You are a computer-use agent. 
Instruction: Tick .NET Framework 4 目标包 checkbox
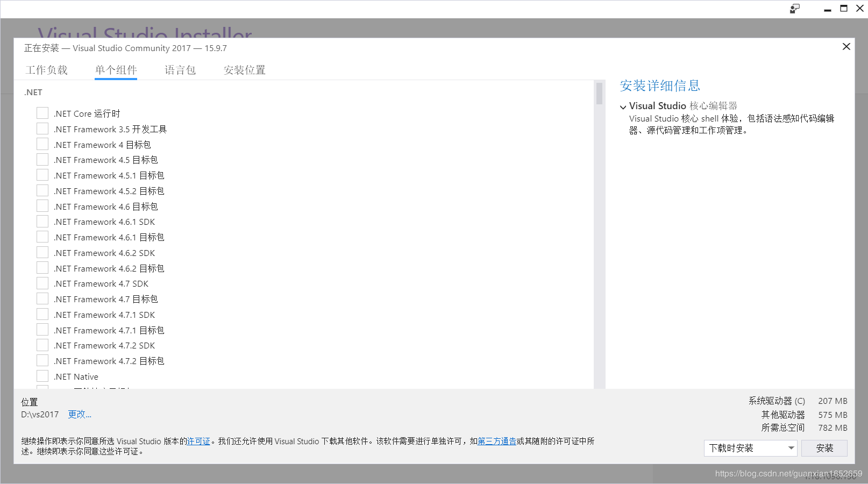42,144
